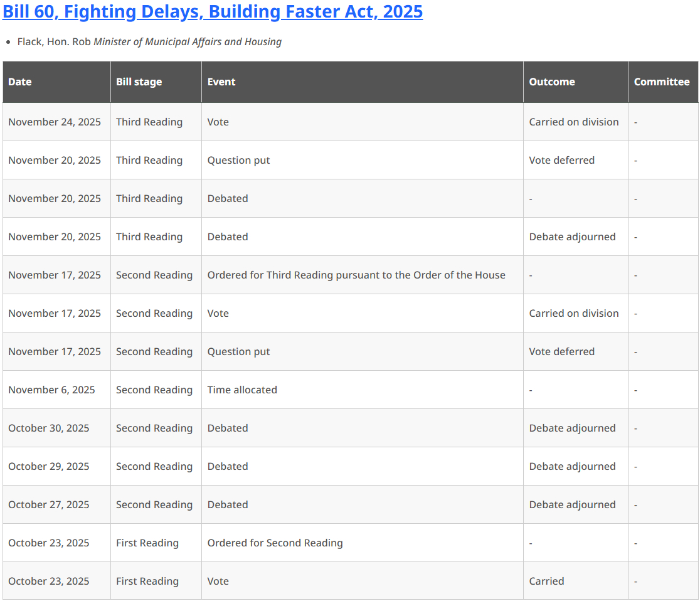This screenshot has height=601, width=700.
Task: Select the November 24, 2025 date cell
Action: tap(55, 122)
